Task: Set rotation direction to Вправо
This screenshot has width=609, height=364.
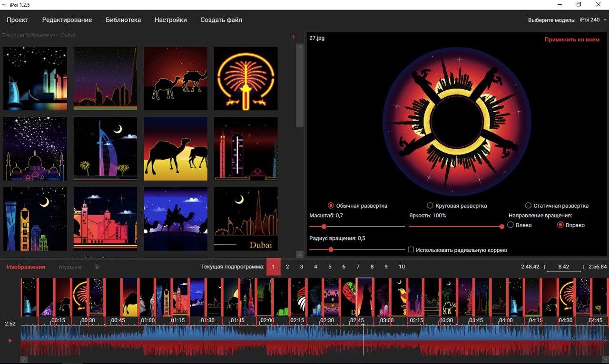Action: tap(571, 225)
